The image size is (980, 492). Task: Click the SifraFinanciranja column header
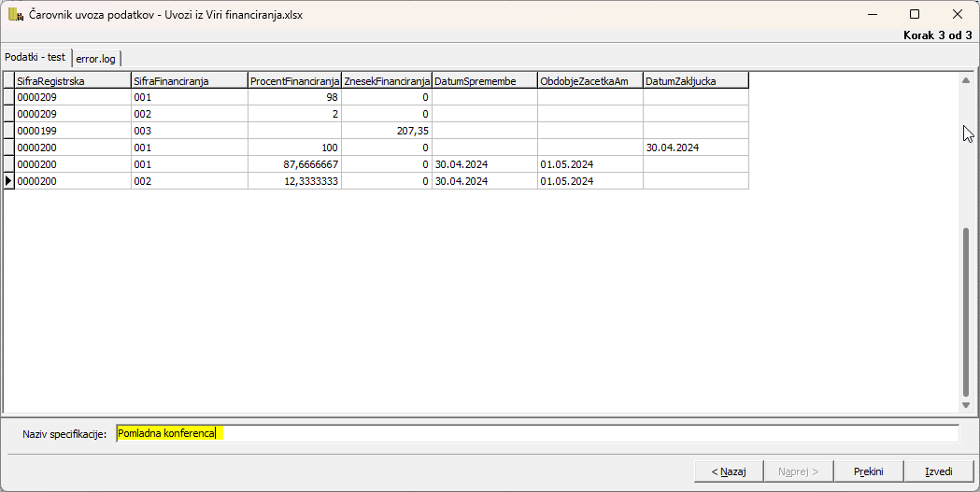click(190, 80)
